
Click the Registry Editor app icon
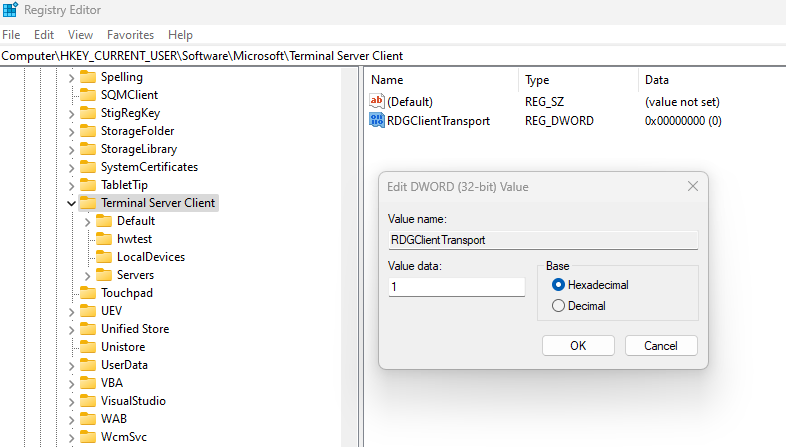(10, 10)
